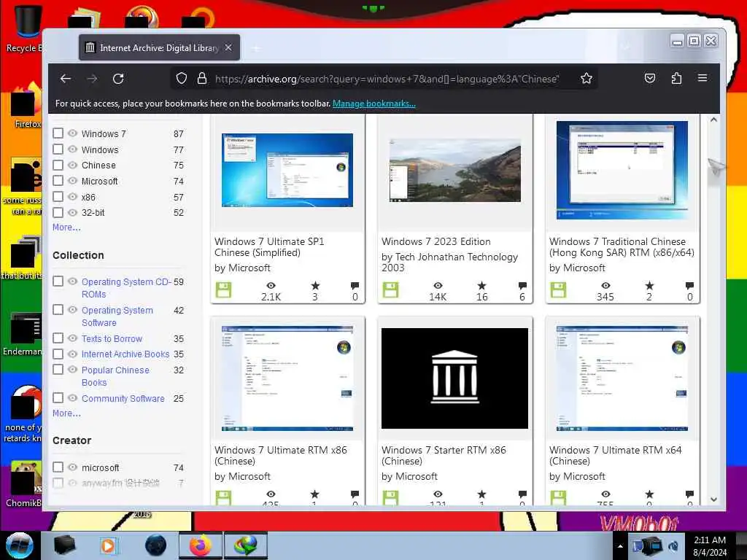Click the Windows 7 Ultimate RTM x64 (Chinese) title
Viewport: 747px width, 560px height.
[616, 455]
